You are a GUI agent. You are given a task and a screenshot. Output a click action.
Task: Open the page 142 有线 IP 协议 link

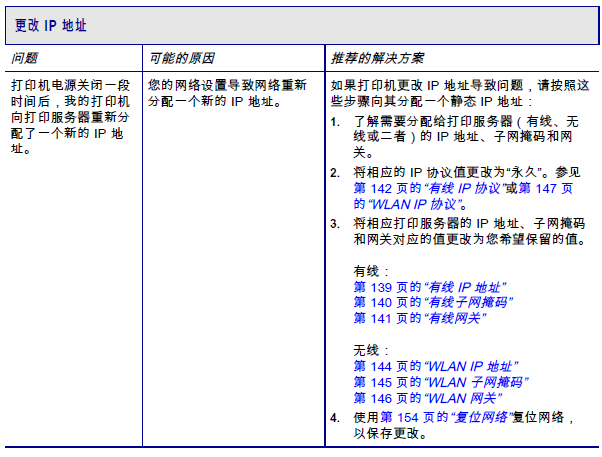429,188
